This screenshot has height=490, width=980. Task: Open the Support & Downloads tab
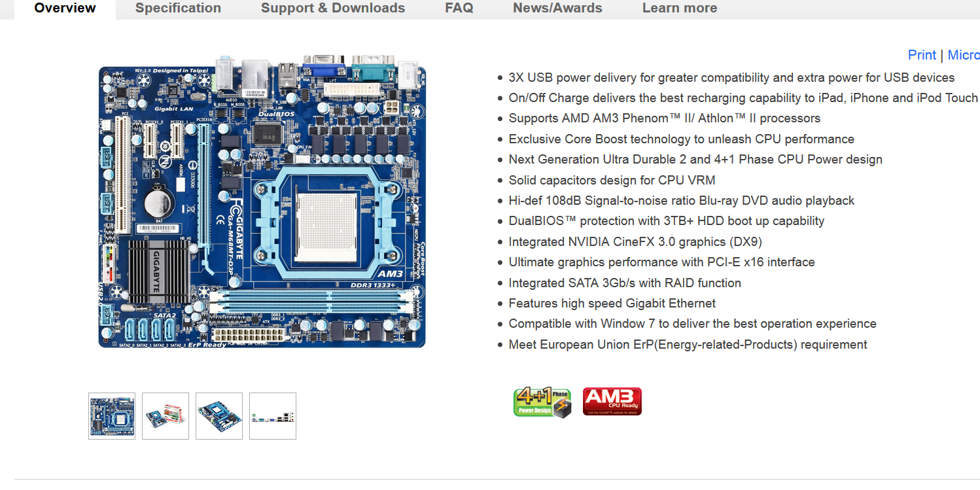coord(333,9)
